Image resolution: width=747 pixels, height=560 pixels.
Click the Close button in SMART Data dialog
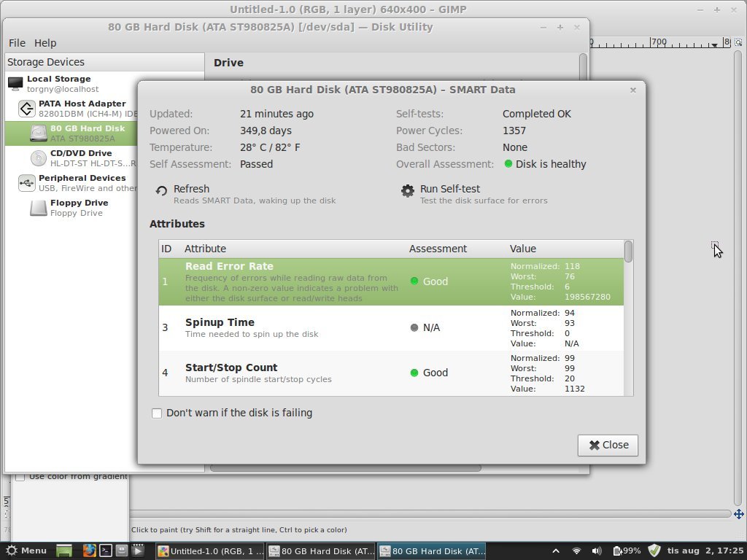click(x=608, y=446)
